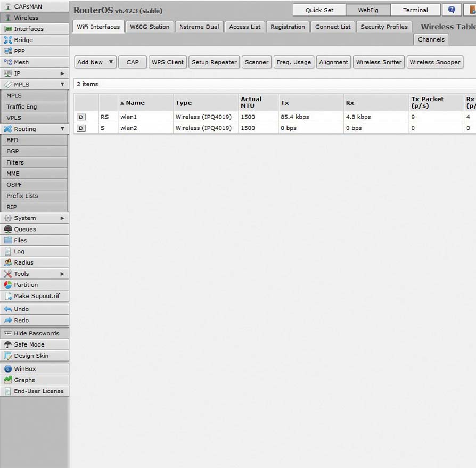Open the CAPsMAN sidebar icon
The width and height of the screenshot is (476, 468).
[x=8, y=6]
